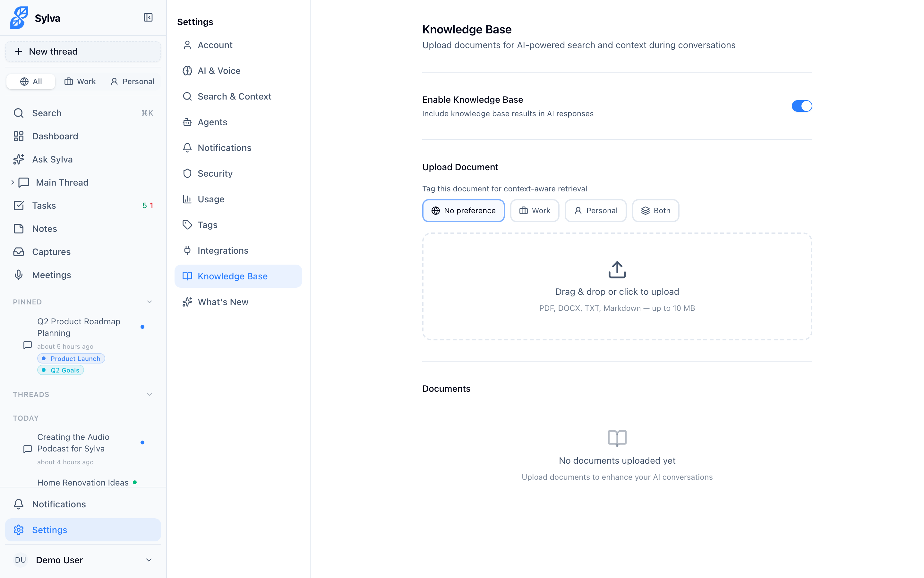Collapse the PINNED section chevron
924x578 pixels.
click(149, 302)
